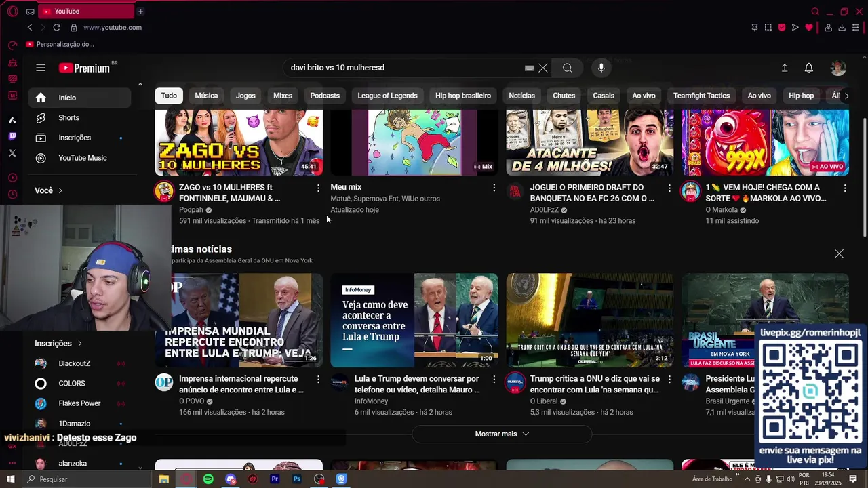Open YouTube Music in sidebar
Viewport: 868px width, 488px height.
coord(80,158)
